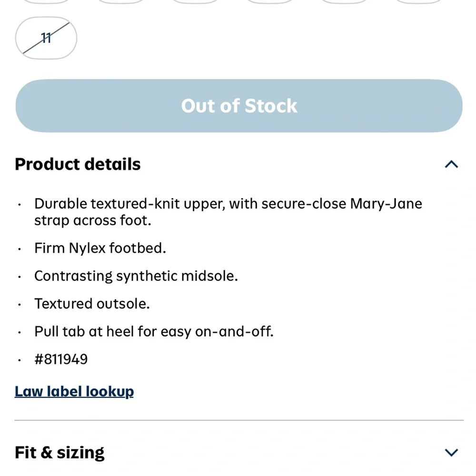Click the Textured outsole bullet item

(x=92, y=304)
